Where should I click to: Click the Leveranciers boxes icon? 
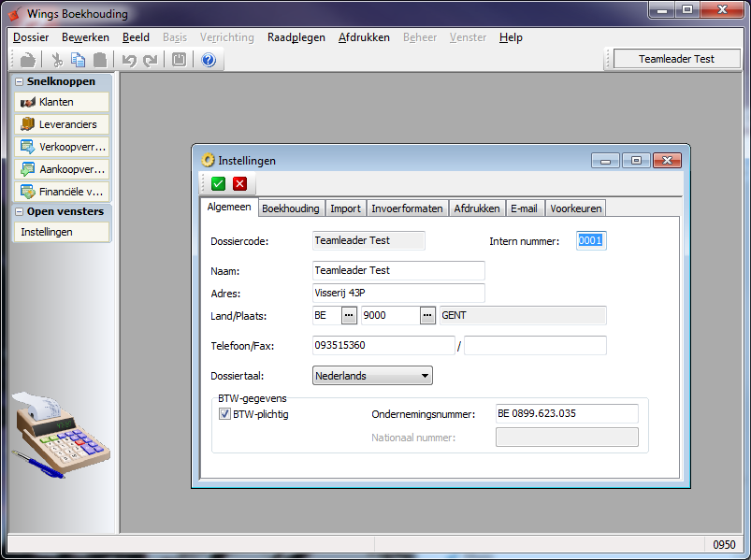tap(28, 124)
